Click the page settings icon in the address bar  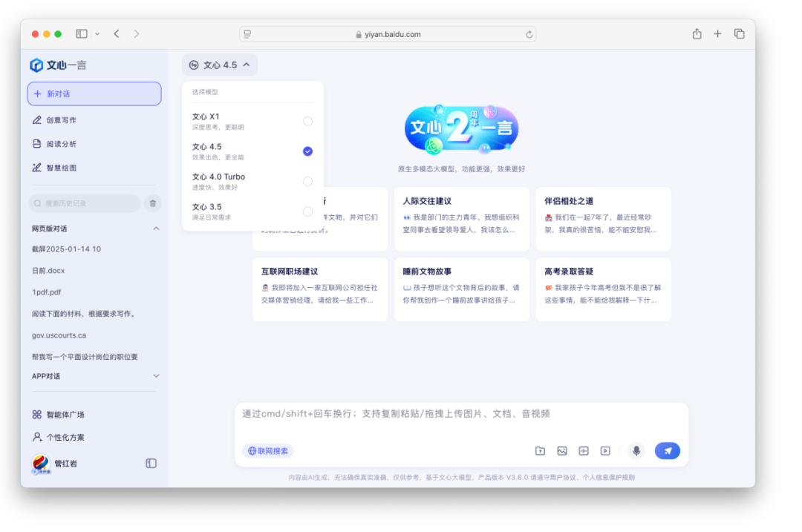(x=247, y=34)
